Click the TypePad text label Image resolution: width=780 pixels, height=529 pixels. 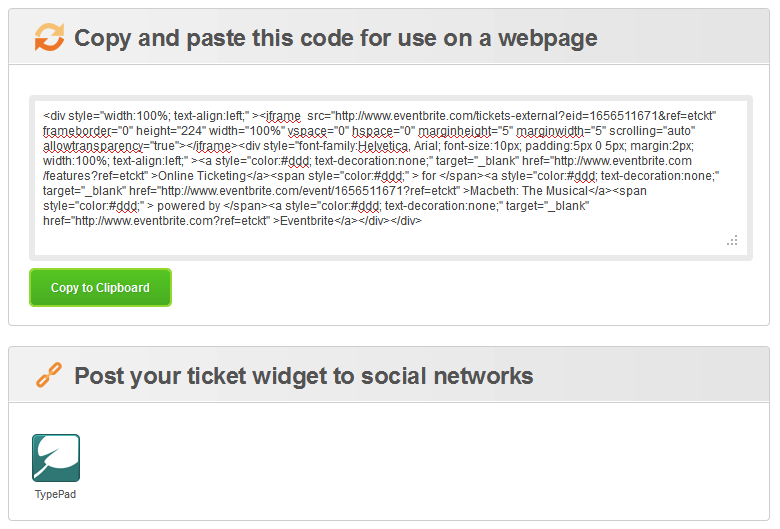(55, 494)
